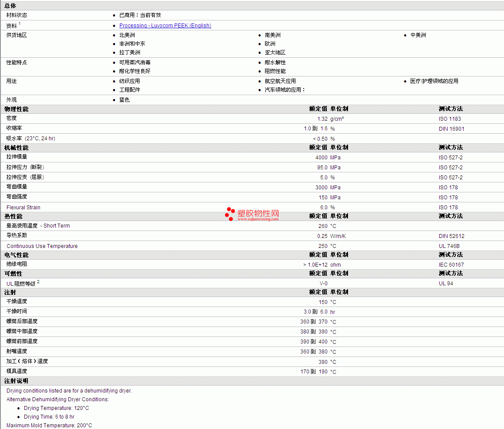Click the 导热系数 value 0.25

point(322,236)
